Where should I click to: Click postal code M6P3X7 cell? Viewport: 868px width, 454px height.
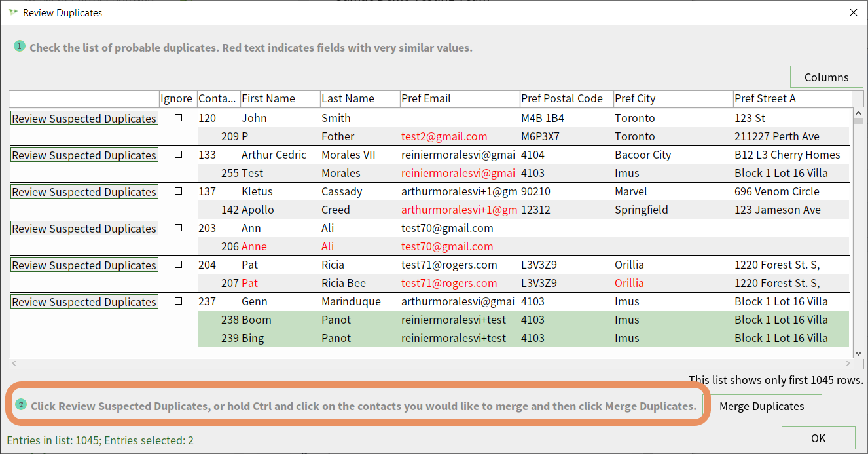(x=540, y=136)
